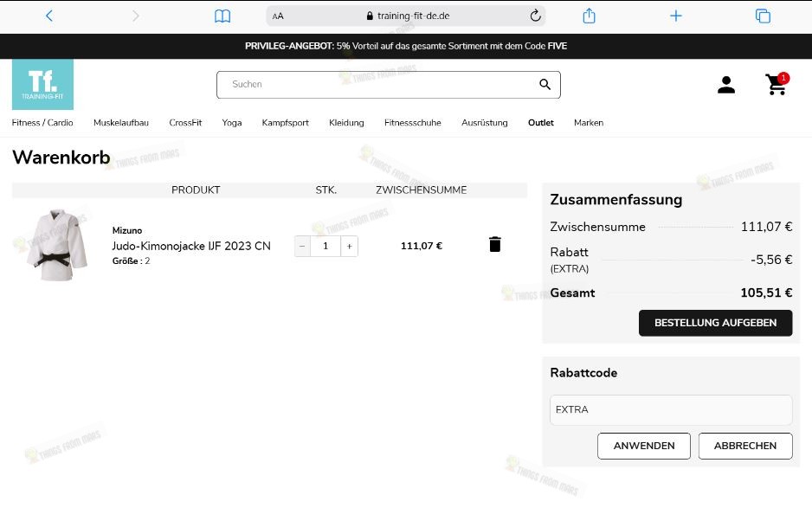Click the Safari back arrow

(48, 16)
